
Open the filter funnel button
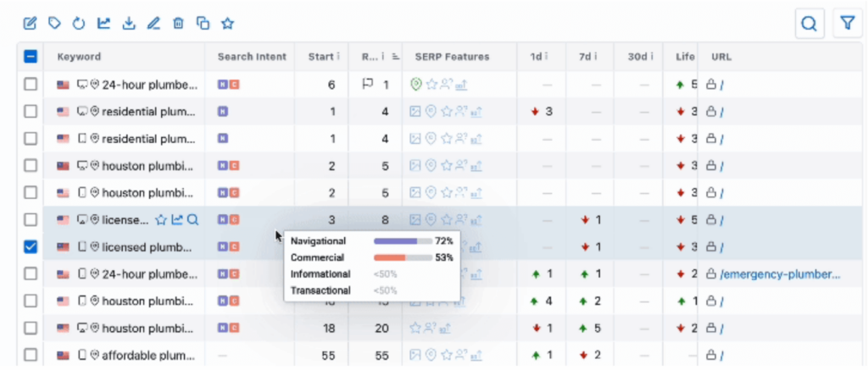click(x=847, y=25)
